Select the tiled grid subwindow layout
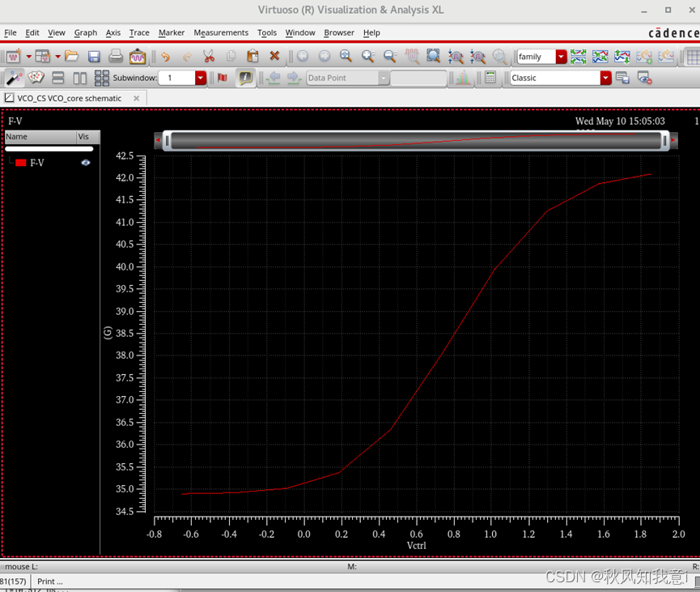Screen dimensions: 700x592 pyautogui.click(x=102, y=79)
